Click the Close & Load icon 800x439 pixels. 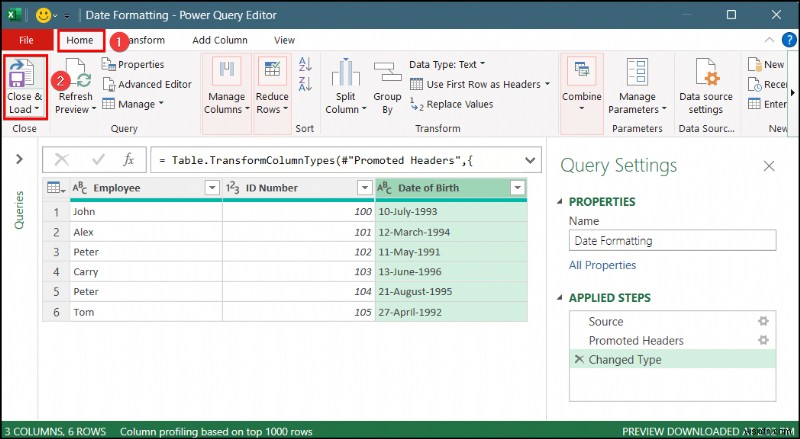pos(21,72)
